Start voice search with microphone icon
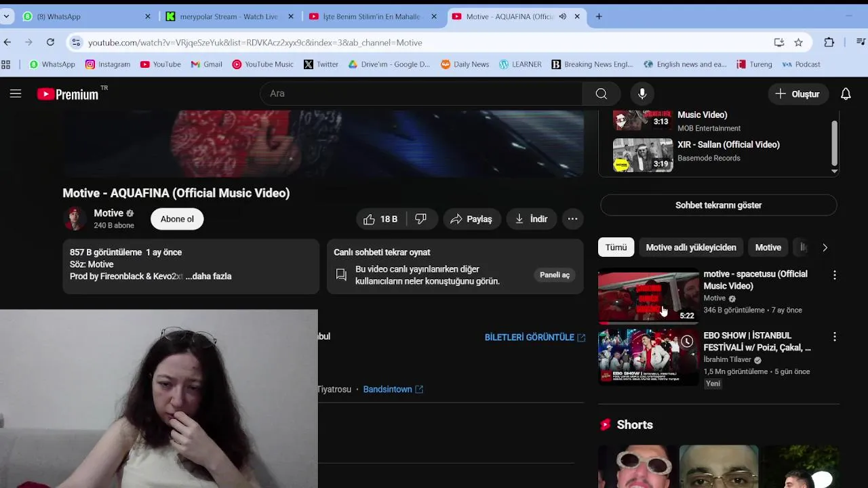The width and height of the screenshot is (868, 488). pyautogui.click(x=642, y=94)
